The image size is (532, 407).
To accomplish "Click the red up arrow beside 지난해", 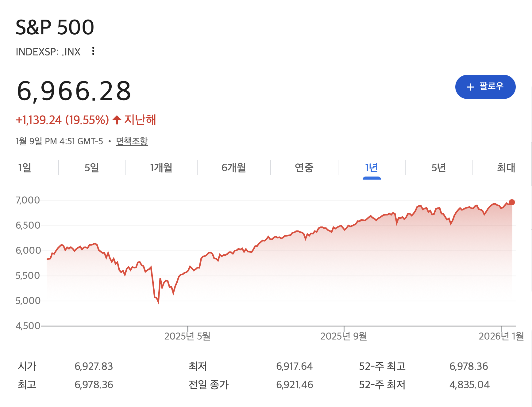I will tap(117, 120).
